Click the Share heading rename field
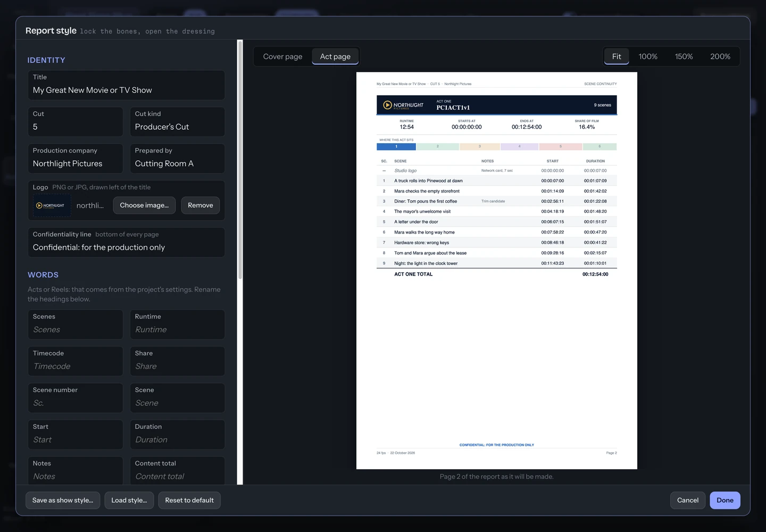This screenshot has width=766, height=532. [x=178, y=361]
